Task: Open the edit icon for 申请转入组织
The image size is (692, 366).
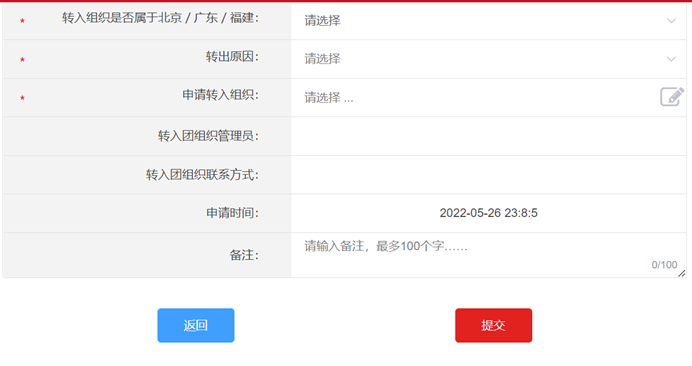Action: click(672, 97)
